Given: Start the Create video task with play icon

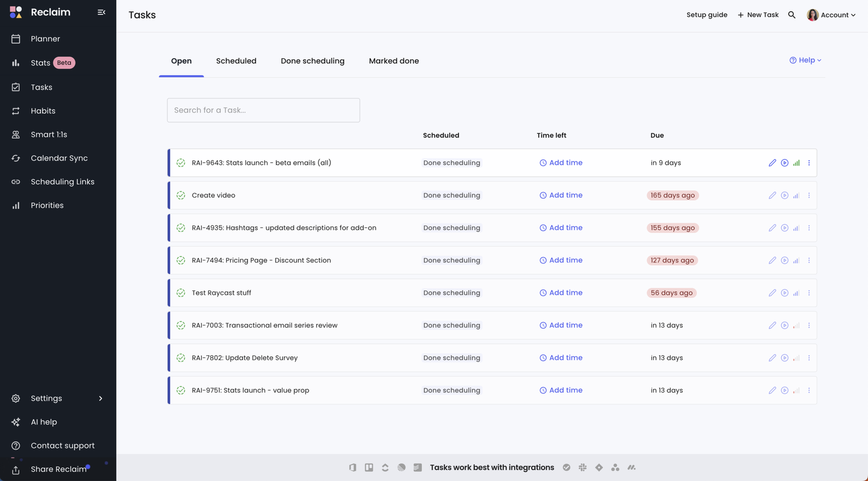Looking at the screenshot, I should (x=784, y=195).
